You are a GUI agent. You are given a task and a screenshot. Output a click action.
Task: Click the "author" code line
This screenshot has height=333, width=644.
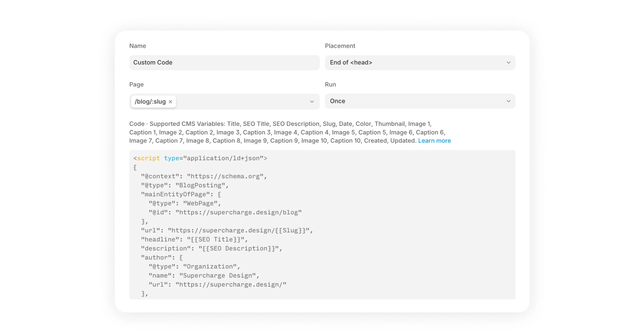click(x=161, y=258)
